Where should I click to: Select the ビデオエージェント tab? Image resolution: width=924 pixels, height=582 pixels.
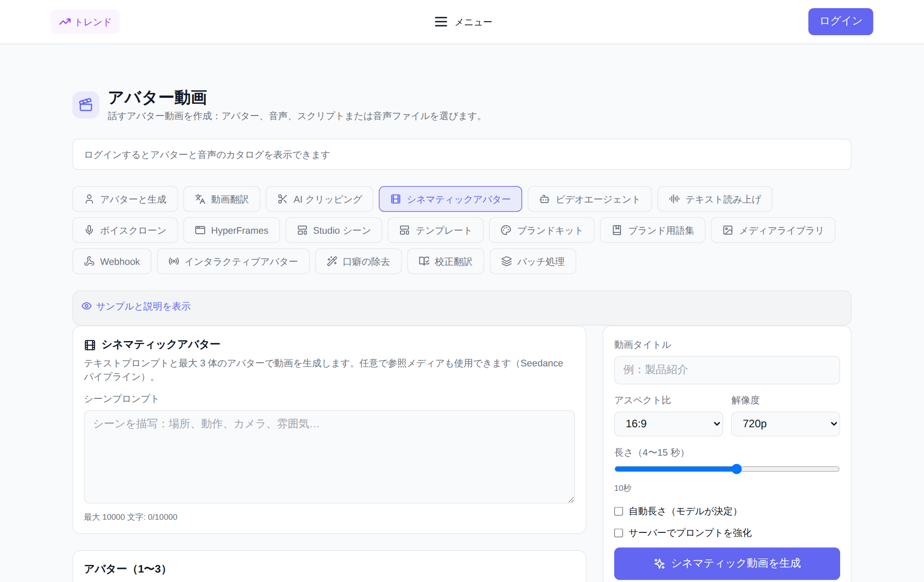pos(589,199)
